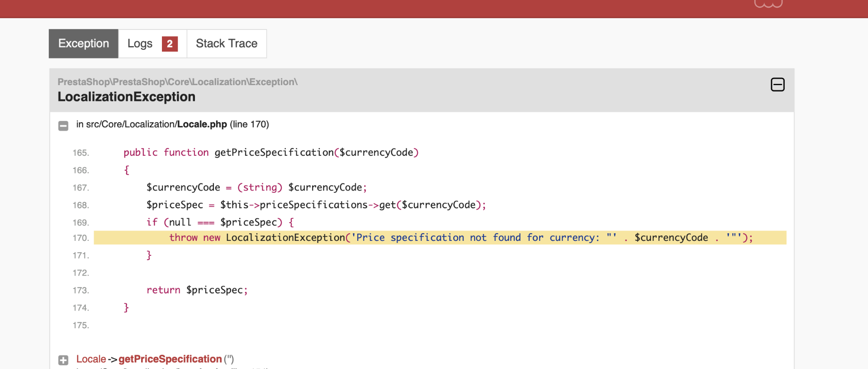
Task: Click the getPriceSpecification method link
Action: tap(170, 359)
